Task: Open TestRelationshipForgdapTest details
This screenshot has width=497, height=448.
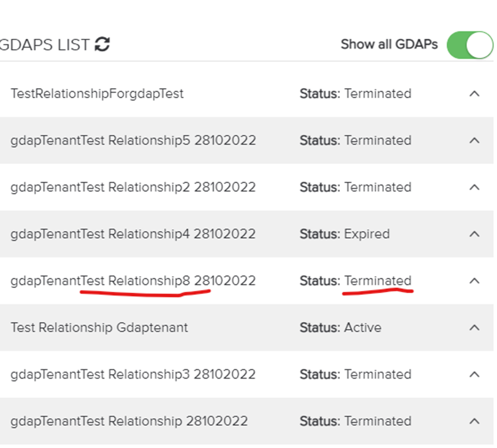Action: [98, 93]
